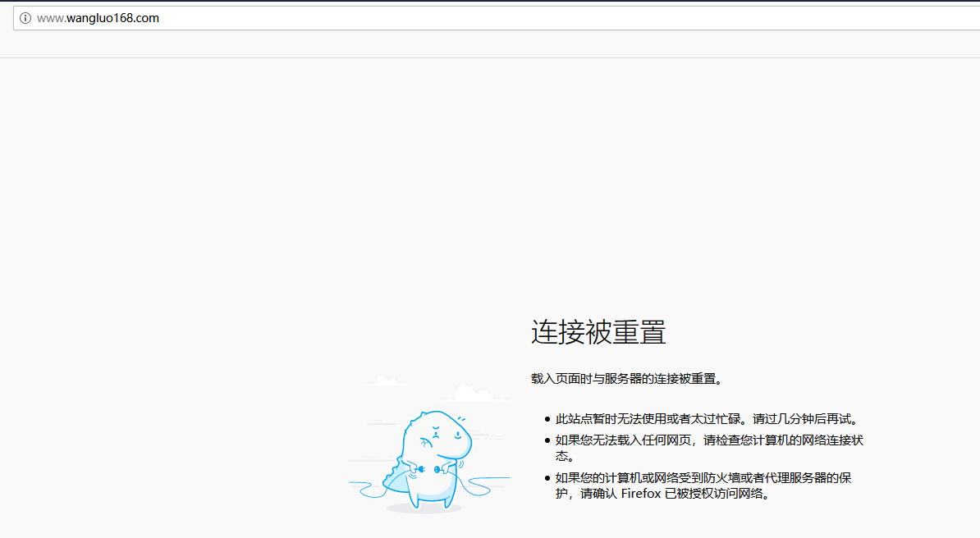Image resolution: width=980 pixels, height=538 pixels.
Task: Click the text 载入页面时与服务器的连接被重置。
Action: (x=628, y=379)
